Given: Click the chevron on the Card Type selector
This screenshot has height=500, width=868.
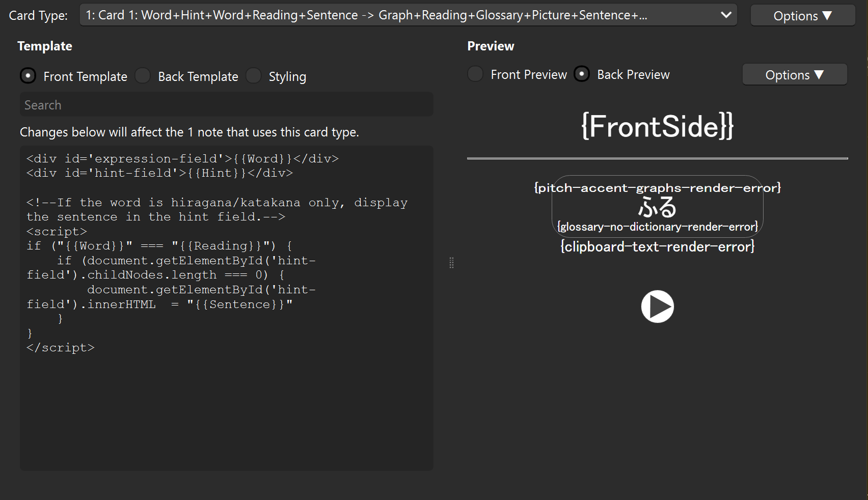Looking at the screenshot, I should 725,15.
